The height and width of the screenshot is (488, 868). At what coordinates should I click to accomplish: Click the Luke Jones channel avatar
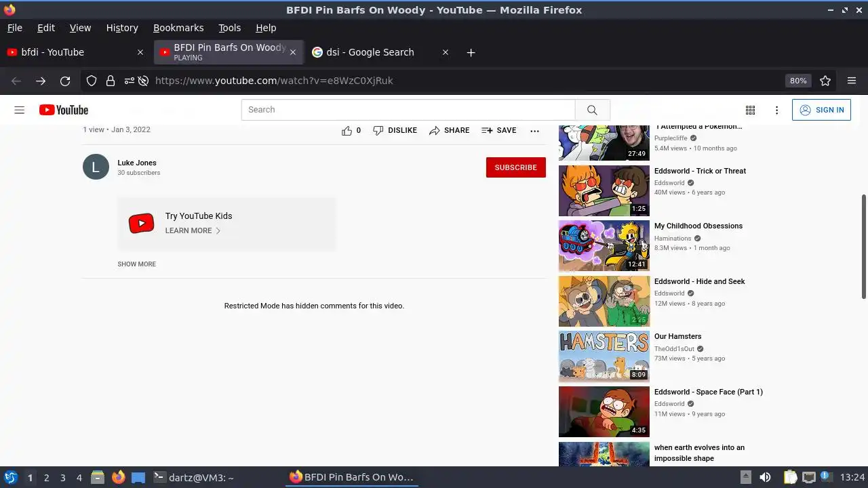tap(96, 167)
